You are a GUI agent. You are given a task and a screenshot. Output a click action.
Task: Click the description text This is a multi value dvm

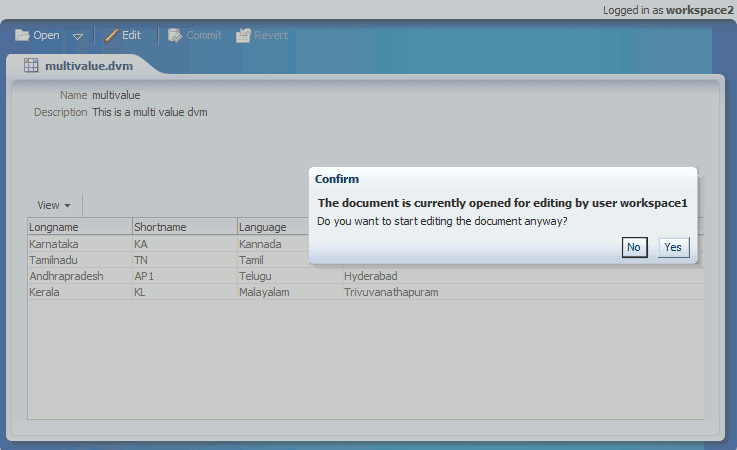(149, 112)
